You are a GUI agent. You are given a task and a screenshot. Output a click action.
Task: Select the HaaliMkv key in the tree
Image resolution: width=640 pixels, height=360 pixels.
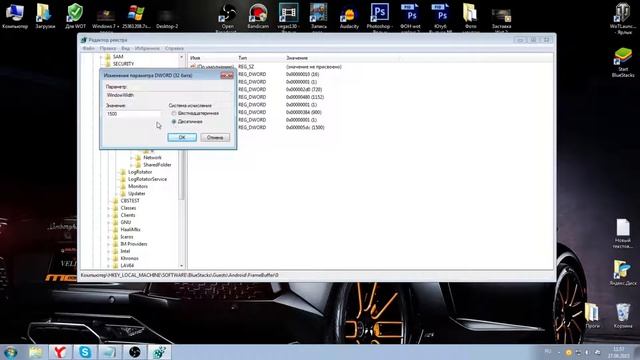pos(130,229)
